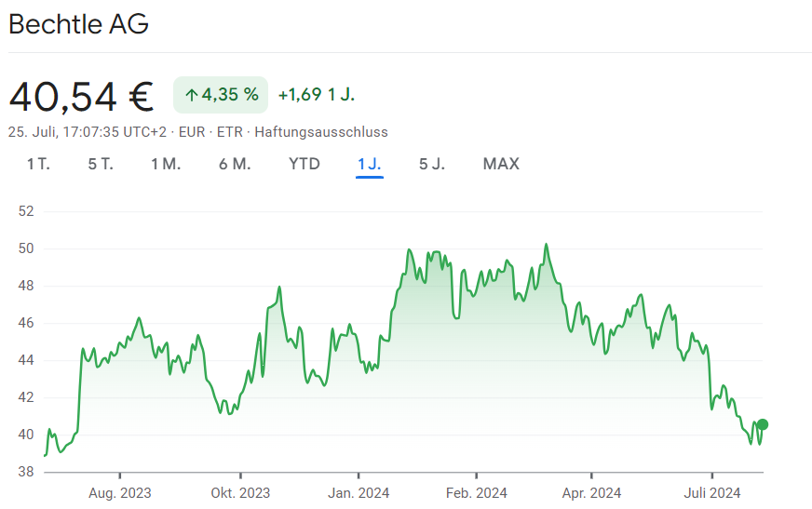Image resolution: width=812 pixels, height=509 pixels.
Task: Click the 40,54 € price value
Action: tap(81, 97)
